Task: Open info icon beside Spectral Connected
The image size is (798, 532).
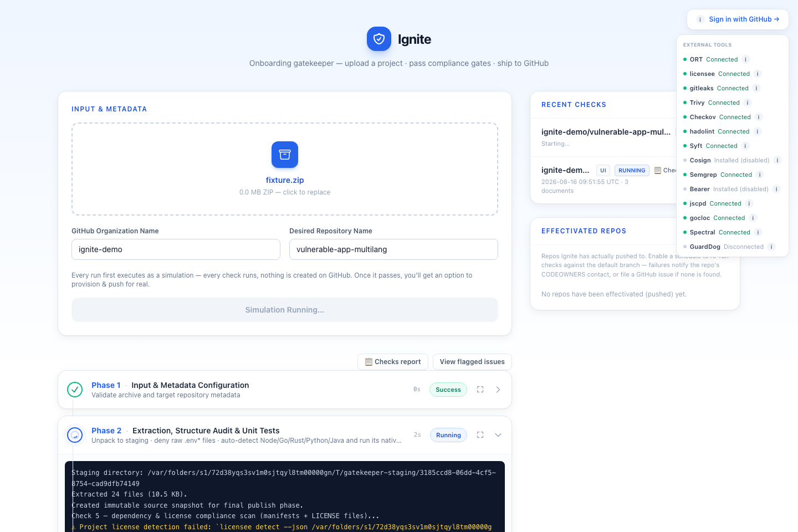Action: (x=758, y=232)
